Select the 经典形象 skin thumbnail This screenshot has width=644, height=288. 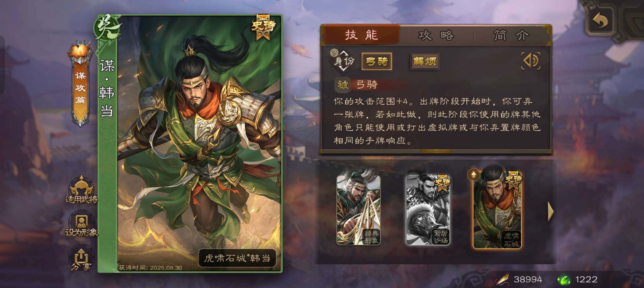(359, 210)
